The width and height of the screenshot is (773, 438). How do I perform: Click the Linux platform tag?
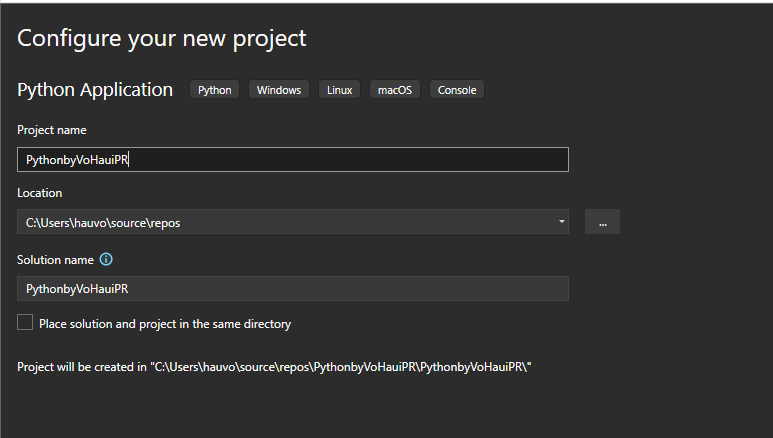coord(339,90)
